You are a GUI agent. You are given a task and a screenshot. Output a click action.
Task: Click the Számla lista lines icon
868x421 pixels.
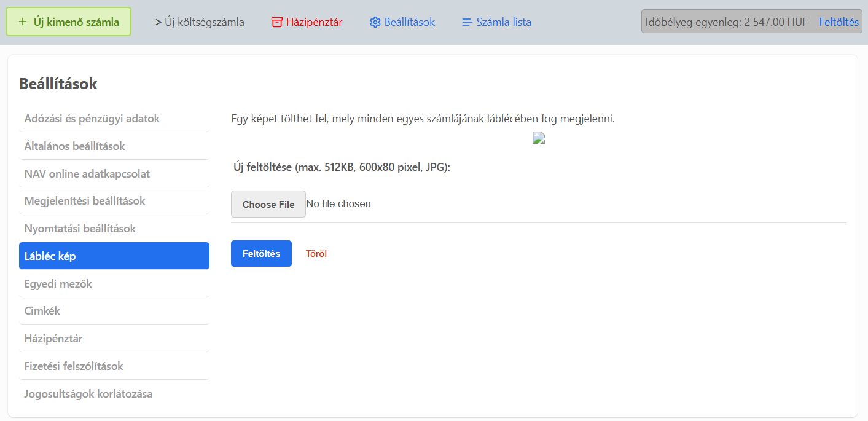[467, 22]
